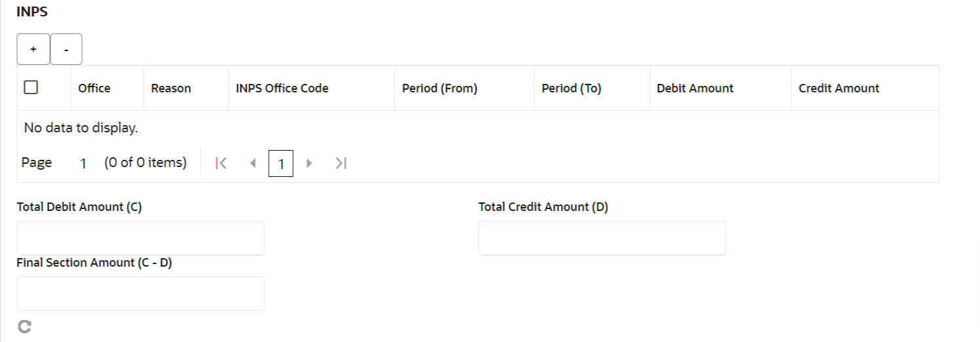Jump to last page of table

tap(340, 164)
